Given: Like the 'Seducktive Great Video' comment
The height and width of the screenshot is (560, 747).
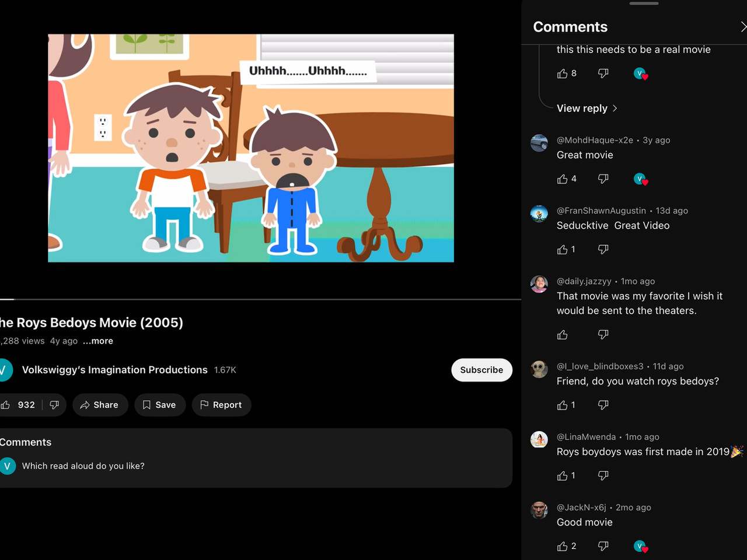Looking at the screenshot, I should pyautogui.click(x=563, y=250).
